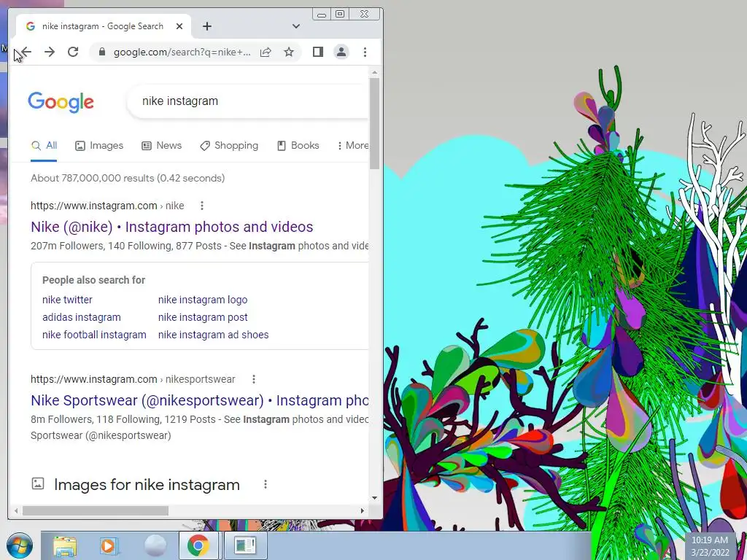Search for nike instagram post suggestion
This screenshot has width=747, height=560.
[x=203, y=318]
